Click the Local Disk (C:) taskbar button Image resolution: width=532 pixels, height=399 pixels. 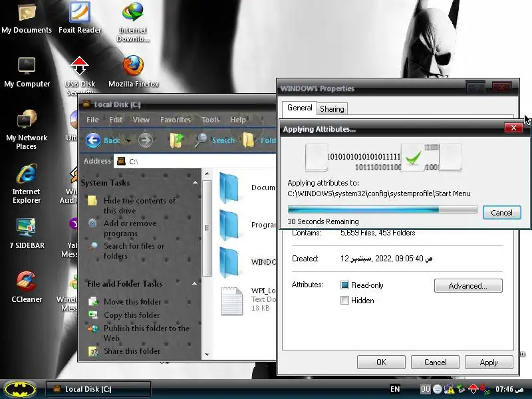[x=98, y=389]
